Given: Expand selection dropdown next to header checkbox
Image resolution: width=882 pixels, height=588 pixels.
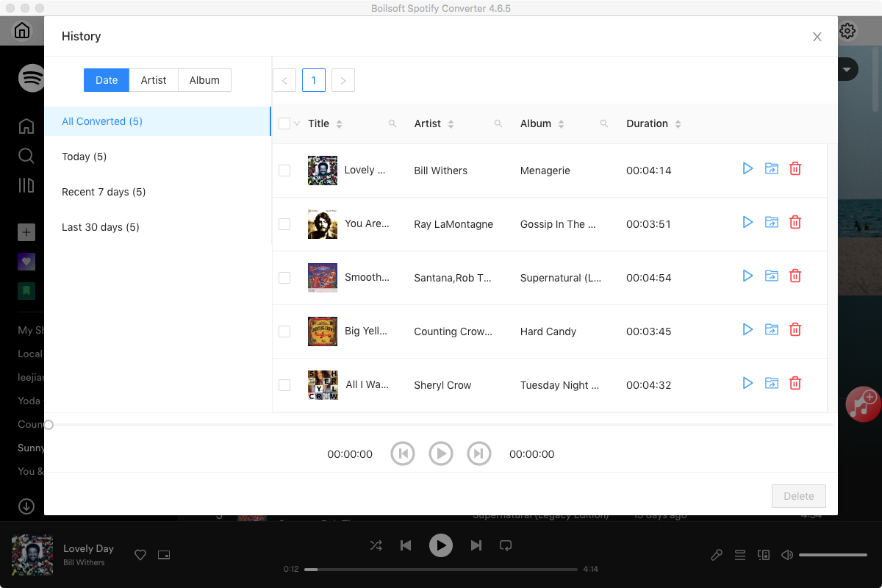Looking at the screenshot, I should [297, 123].
